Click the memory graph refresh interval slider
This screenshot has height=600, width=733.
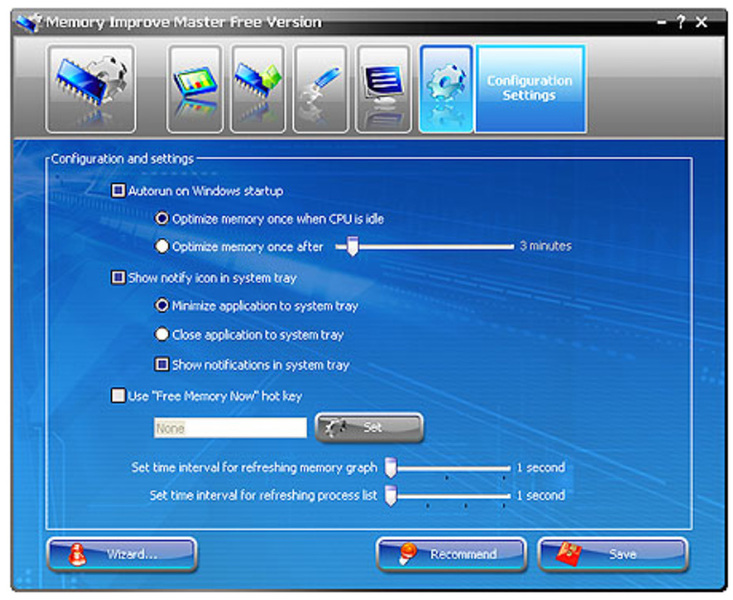(x=390, y=468)
